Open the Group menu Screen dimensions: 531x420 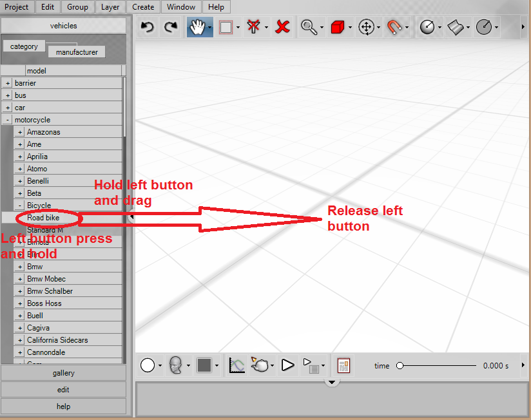[x=77, y=7]
